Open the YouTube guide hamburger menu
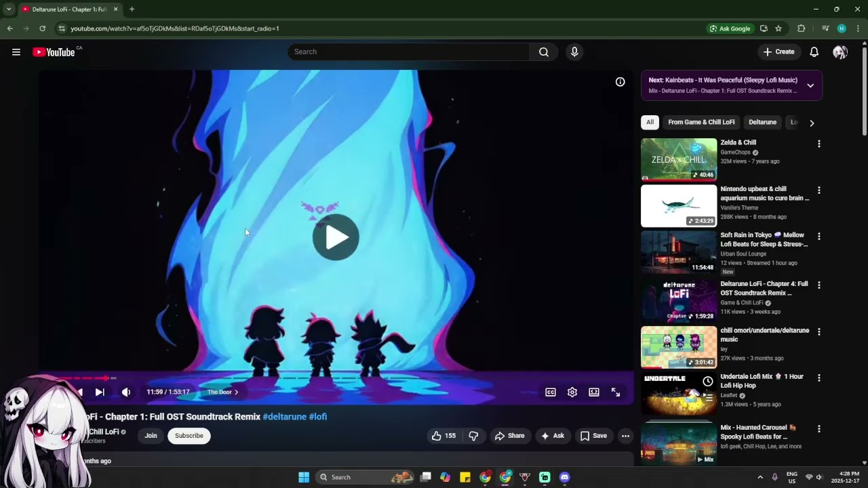Image resolution: width=868 pixels, height=488 pixels. (x=16, y=52)
